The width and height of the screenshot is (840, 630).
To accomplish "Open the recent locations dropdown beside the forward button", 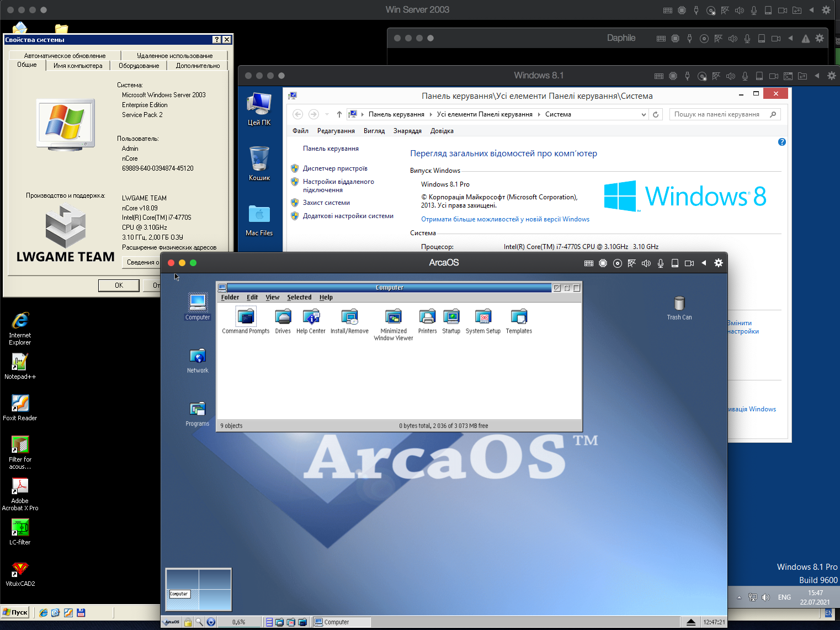I will [x=327, y=114].
